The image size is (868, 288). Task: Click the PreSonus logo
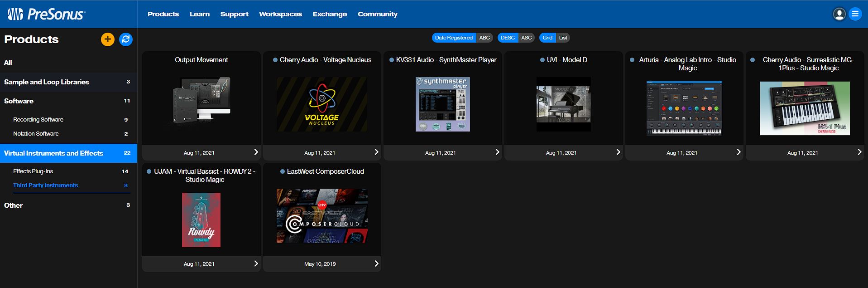click(46, 14)
